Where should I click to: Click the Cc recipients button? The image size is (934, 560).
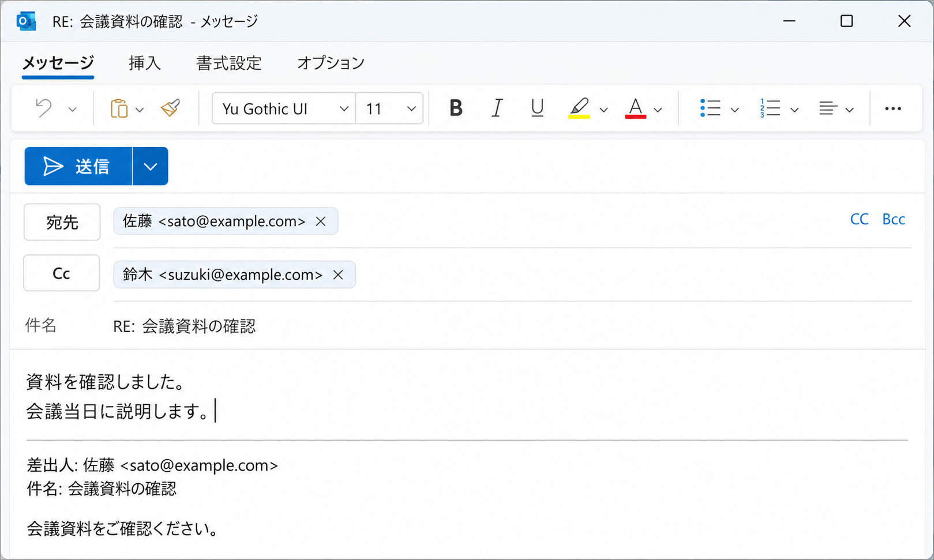coord(61,273)
